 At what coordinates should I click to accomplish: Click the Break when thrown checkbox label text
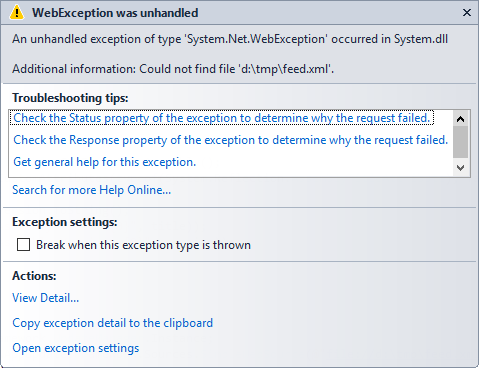click(143, 245)
